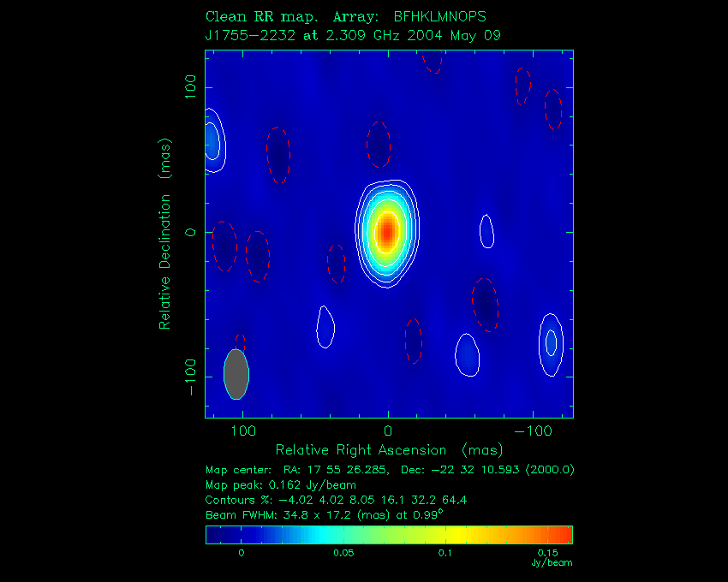Viewport: 728px width, 582px height.
Task: Click the 'Map peak: 0.162 Jy/beam' text
Action: 280,485
